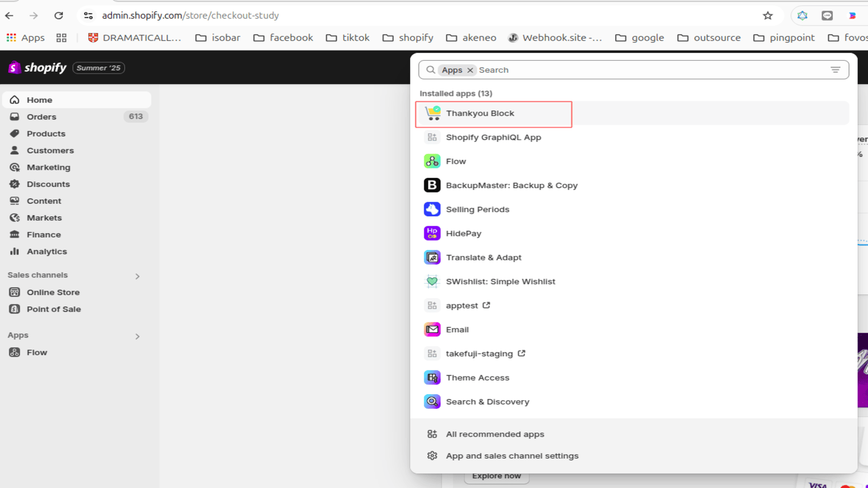
Task: Click the site information icon in address bar
Action: tap(88, 16)
